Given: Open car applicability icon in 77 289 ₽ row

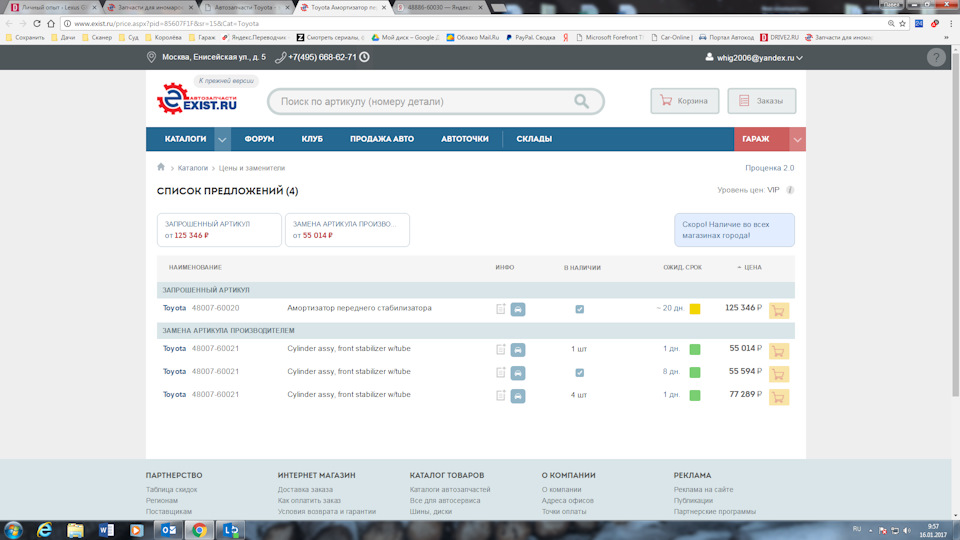Looking at the screenshot, I should 518,396.
